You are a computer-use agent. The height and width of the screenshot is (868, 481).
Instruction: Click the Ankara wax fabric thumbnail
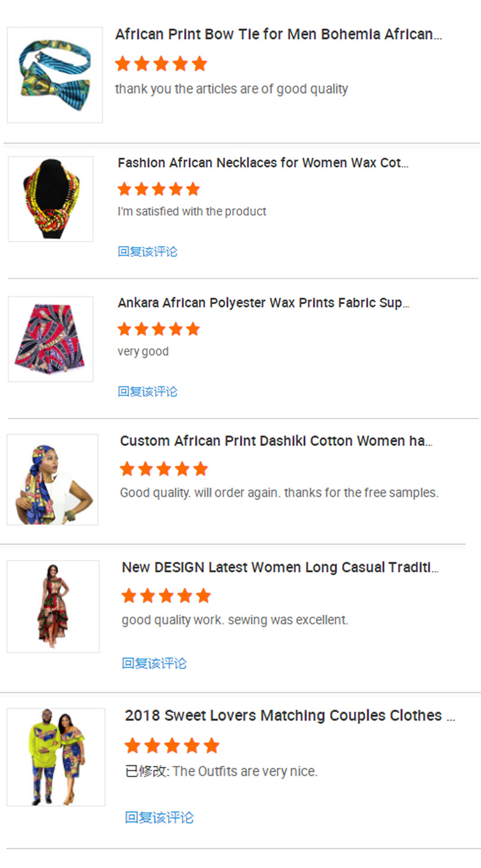[x=50, y=339]
